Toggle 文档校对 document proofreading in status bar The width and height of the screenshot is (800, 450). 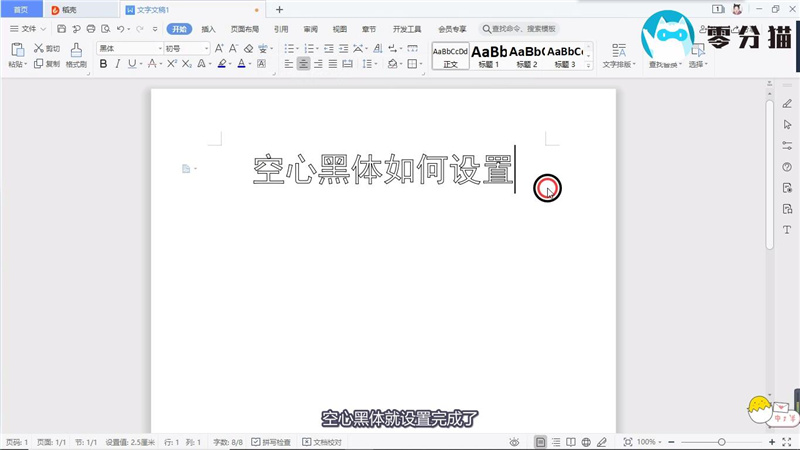point(322,441)
